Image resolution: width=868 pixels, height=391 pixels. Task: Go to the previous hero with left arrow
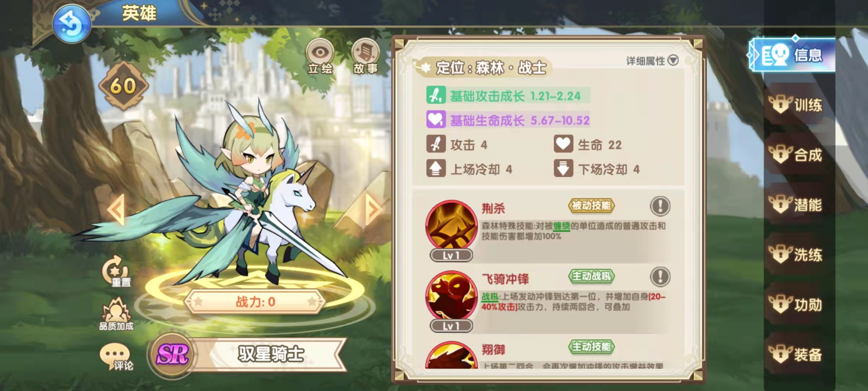click(116, 209)
